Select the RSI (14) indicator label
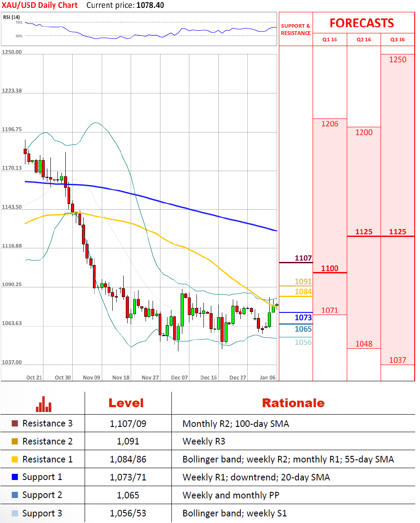The height and width of the screenshot is (523, 420). pos(11,17)
